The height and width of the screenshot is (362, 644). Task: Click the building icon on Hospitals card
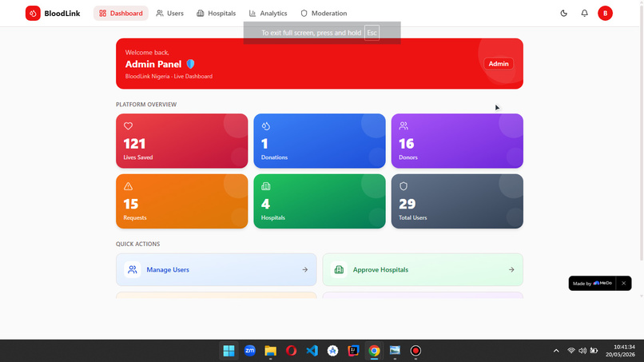(266, 186)
